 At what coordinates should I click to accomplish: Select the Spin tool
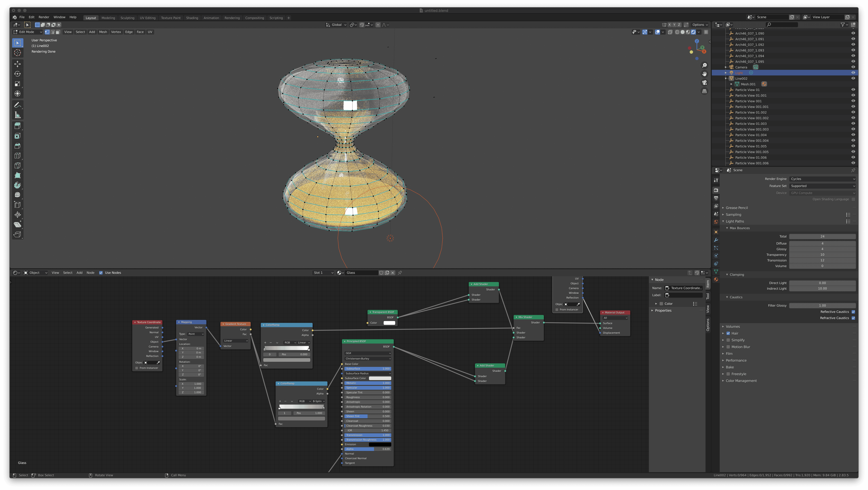[x=17, y=185]
